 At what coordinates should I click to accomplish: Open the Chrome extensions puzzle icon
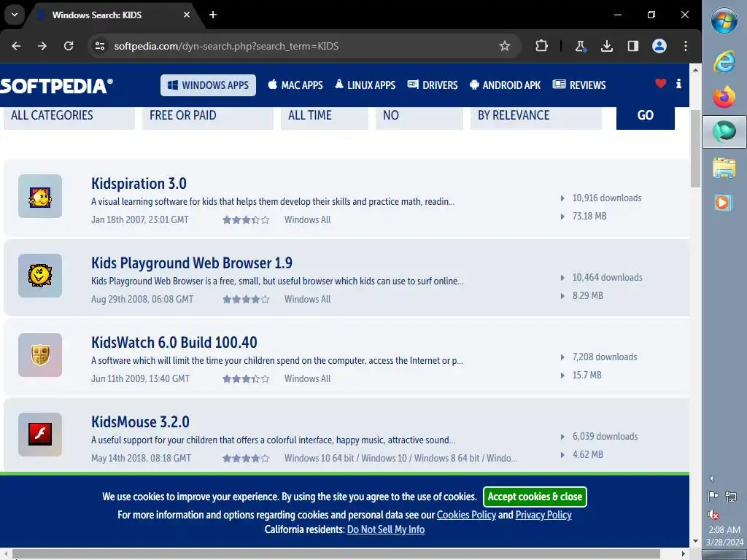(x=541, y=46)
